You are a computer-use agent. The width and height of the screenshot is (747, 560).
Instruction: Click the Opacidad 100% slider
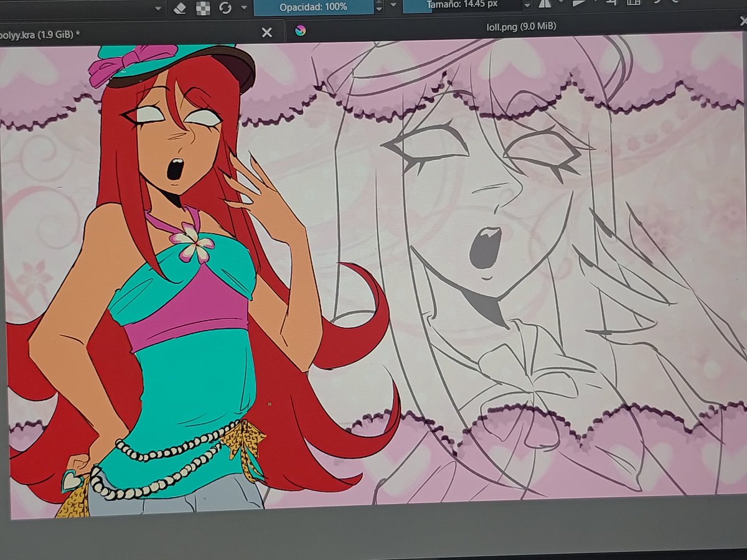(x=313, y=7)
